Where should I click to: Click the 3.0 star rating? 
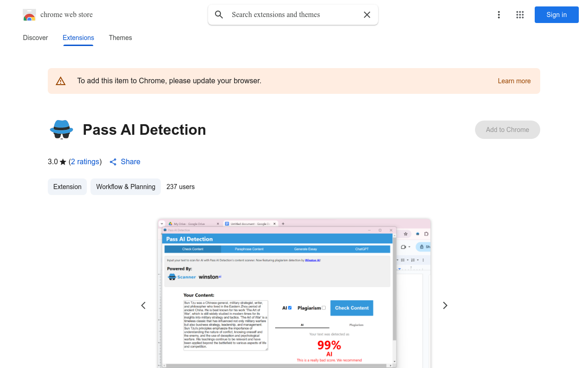tap(57, 162)
